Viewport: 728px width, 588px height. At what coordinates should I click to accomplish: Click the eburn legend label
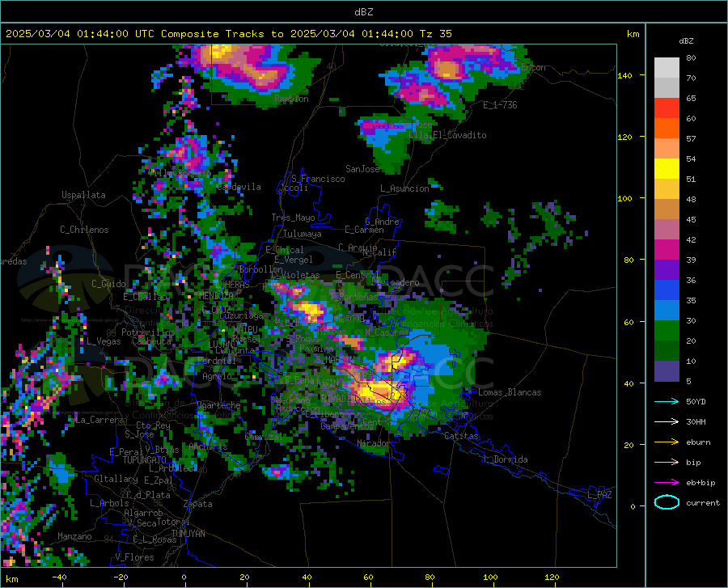pos(698,442)
